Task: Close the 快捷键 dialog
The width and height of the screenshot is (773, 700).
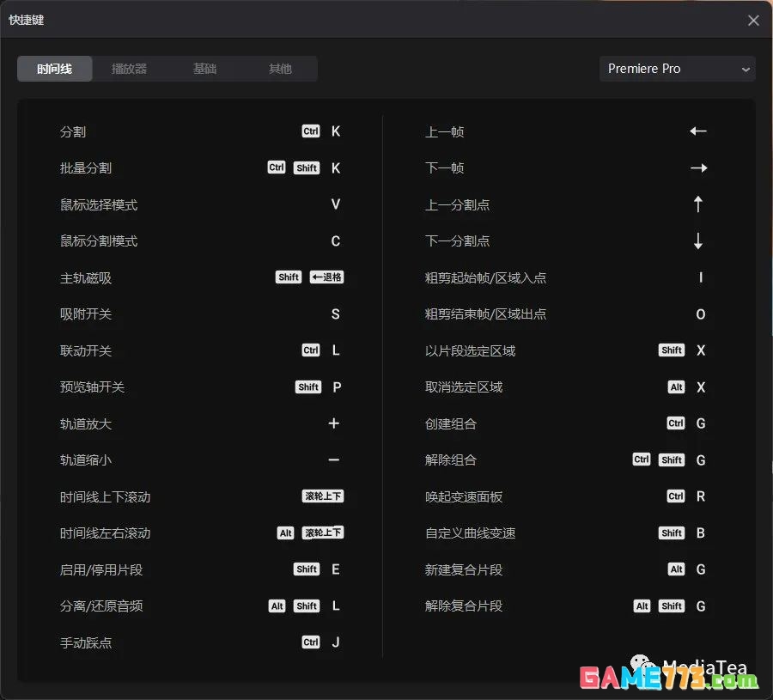Action: click(753, 21)
